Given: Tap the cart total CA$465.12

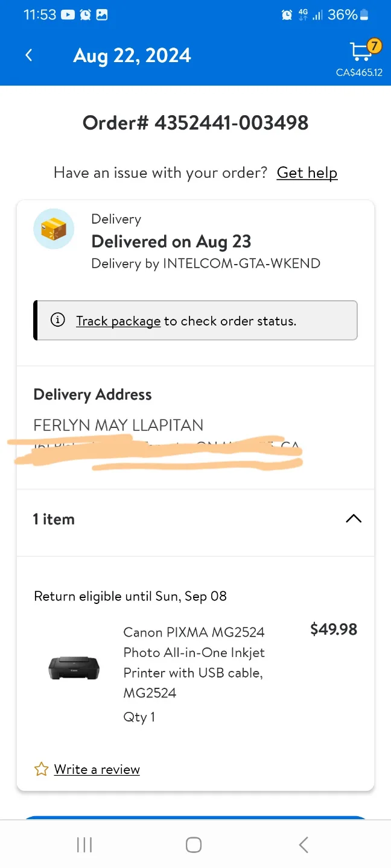Looking at the screenshot, I should [x=359, y=73].
